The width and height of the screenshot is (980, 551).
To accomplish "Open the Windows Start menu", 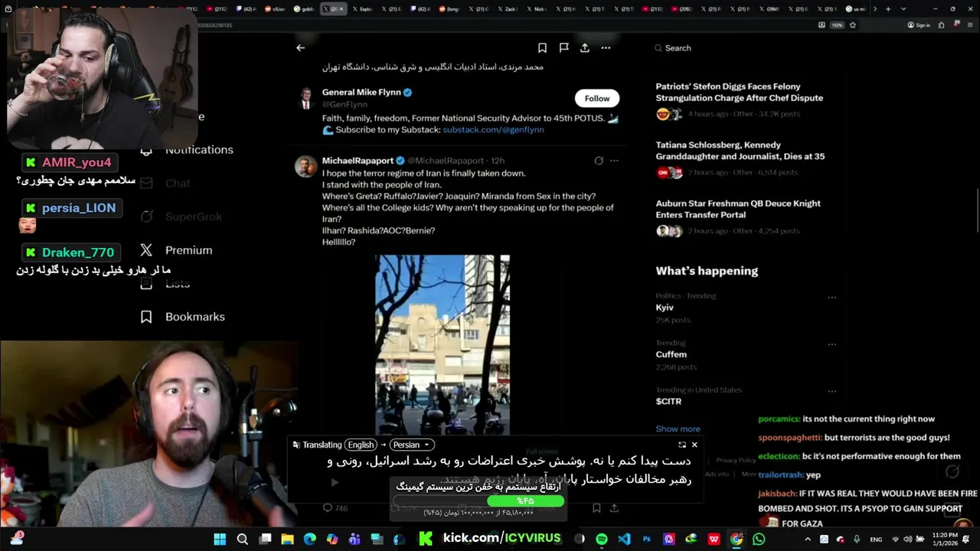I will click(220, 539).
